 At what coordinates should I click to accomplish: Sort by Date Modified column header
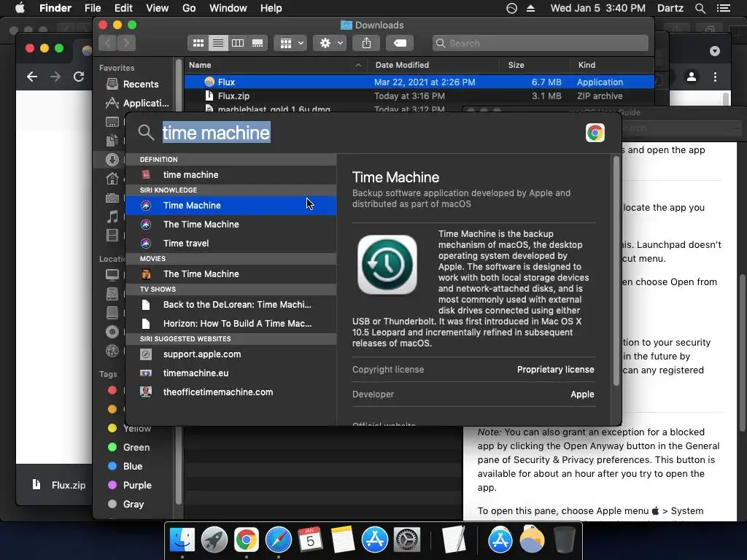(402, 65)
